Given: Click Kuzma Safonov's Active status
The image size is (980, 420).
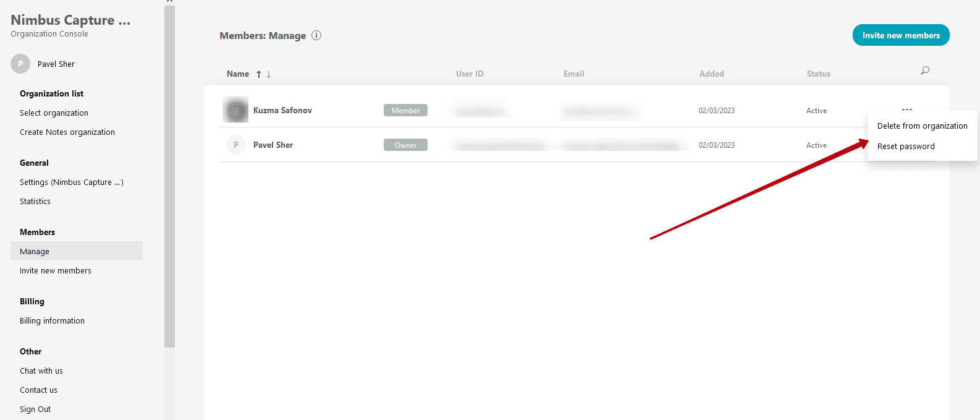Looking at the screenshot, I should (x=816, y=111).
